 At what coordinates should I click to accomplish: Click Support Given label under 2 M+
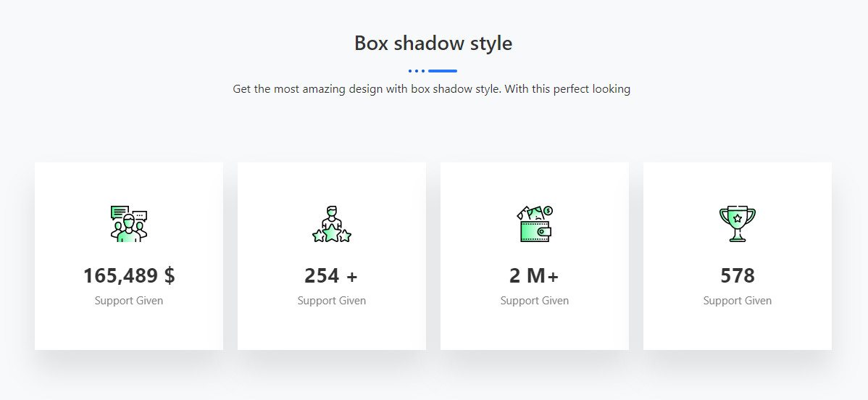pos(535,301)
